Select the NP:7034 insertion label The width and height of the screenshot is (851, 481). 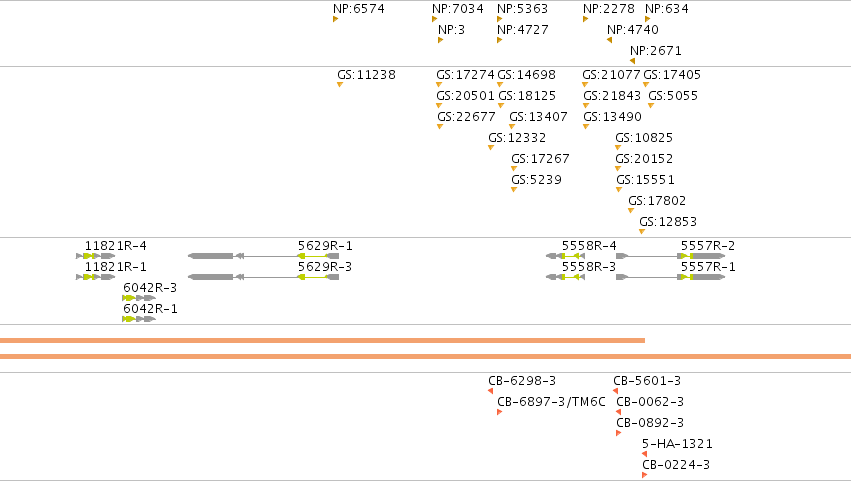pos(458,9)
